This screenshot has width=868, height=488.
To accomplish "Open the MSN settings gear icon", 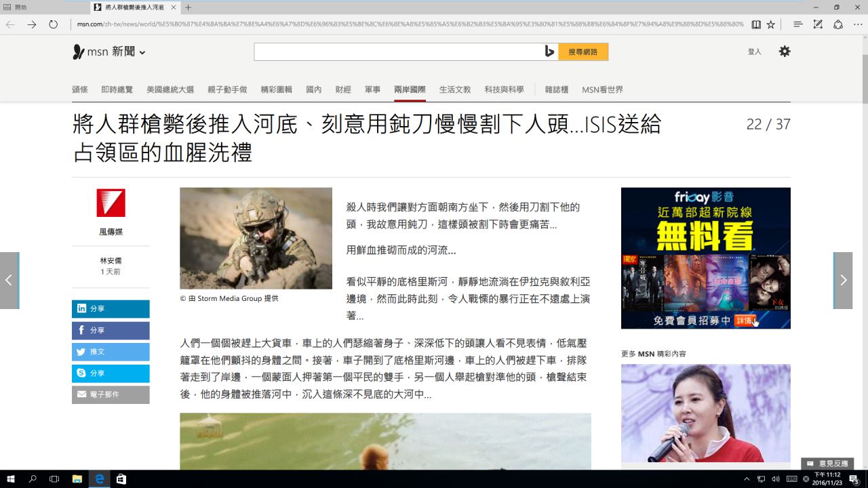I will click(785, 52).
